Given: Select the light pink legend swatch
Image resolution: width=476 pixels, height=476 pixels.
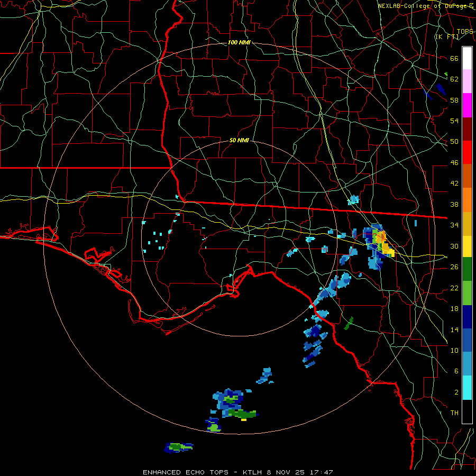Looking at the screenshot, I should coord(467,81).
